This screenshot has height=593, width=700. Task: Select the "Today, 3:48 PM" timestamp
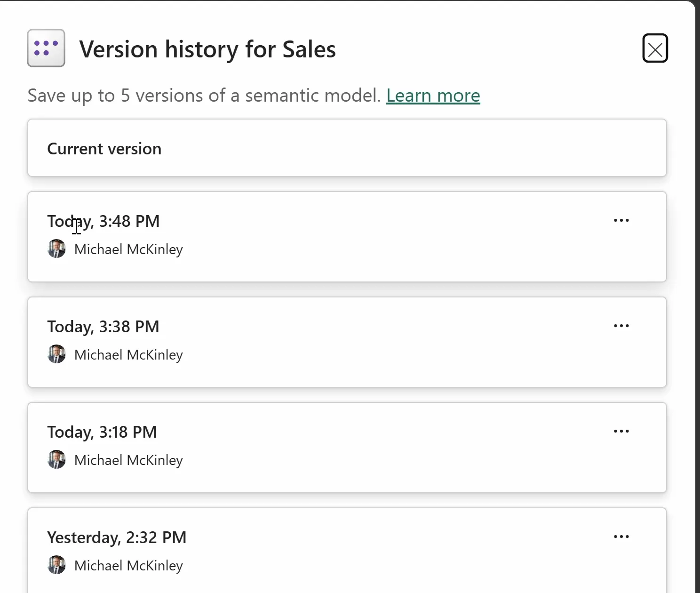coord(103,221)
